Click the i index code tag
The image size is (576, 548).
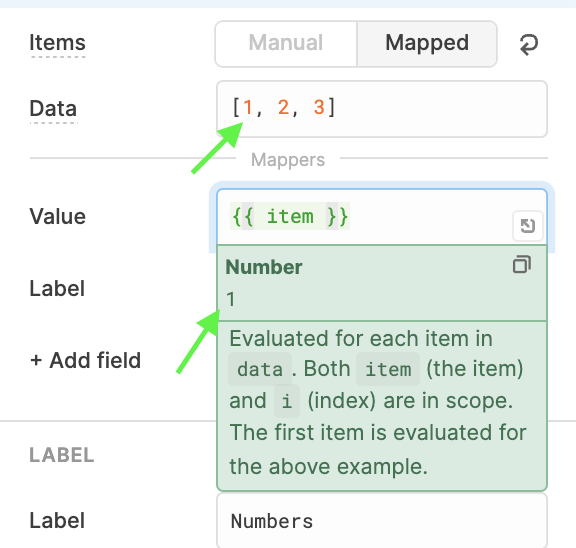pos(287,401)
